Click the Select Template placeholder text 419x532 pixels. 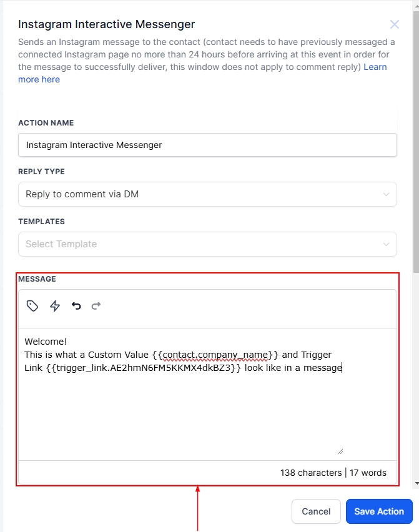[61, 244]
